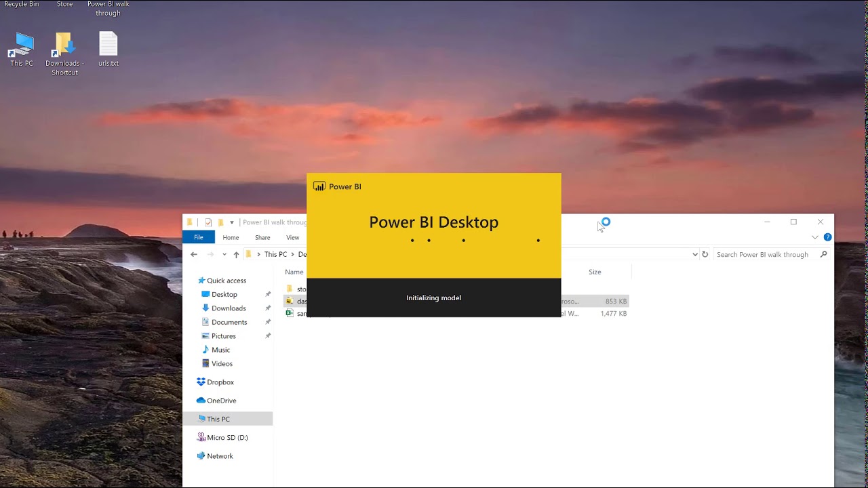Select Quick access in navigation pane
The height and width of the screenshot is (488, 868).
pos(226,281)
